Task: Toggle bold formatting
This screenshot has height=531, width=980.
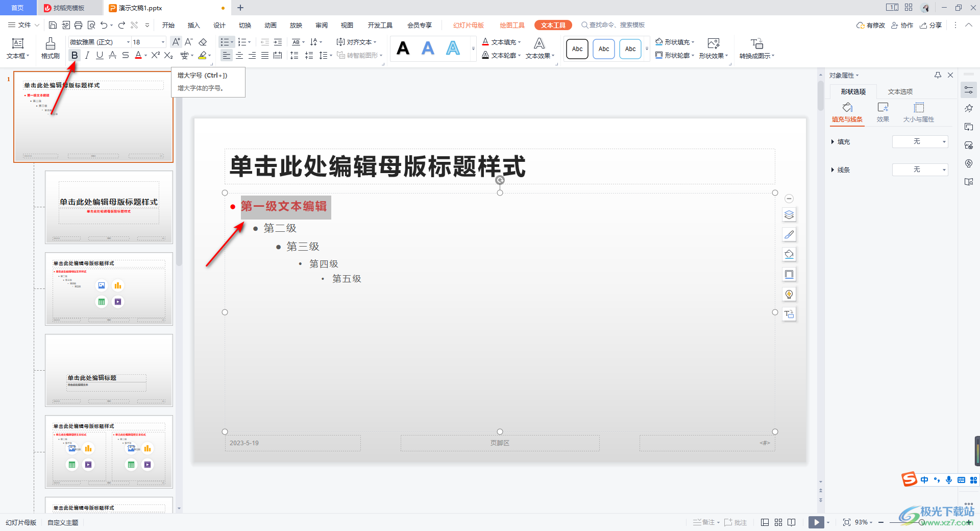Action: 75,55
